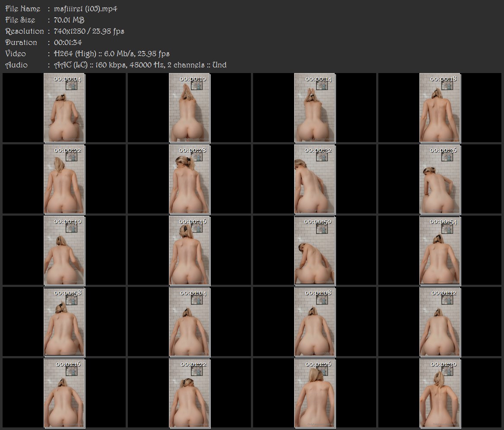Select the "Video" label
The width and height of the screenshot is (504, 430).
point(16,54)
